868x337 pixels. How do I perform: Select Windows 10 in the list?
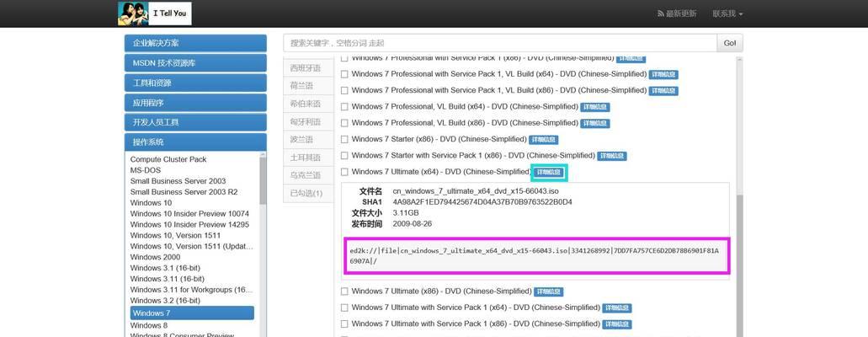click(x=151, y=203)
